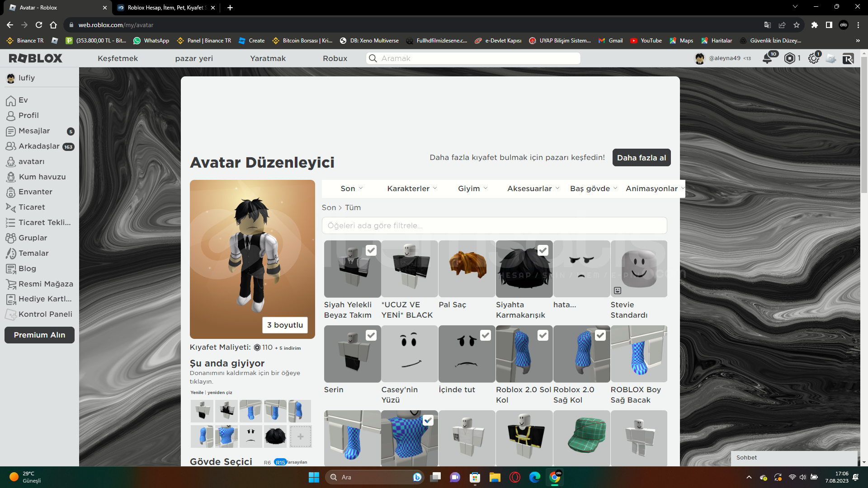Open Blog in the sidebar
The height and width of the screenshot is (488, 868).
[x=21, y=269]
